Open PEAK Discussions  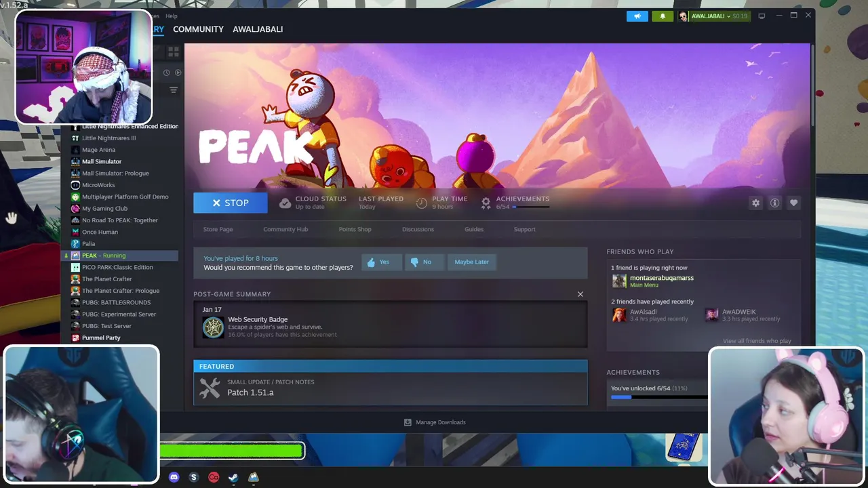pos(418,229)
